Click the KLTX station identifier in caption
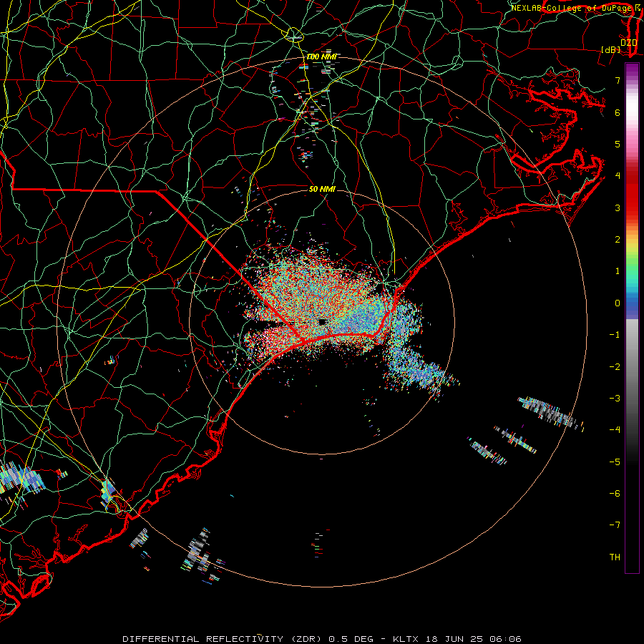Image resolution: width=644 pixels, height=644 pixels. coord(406,639)
